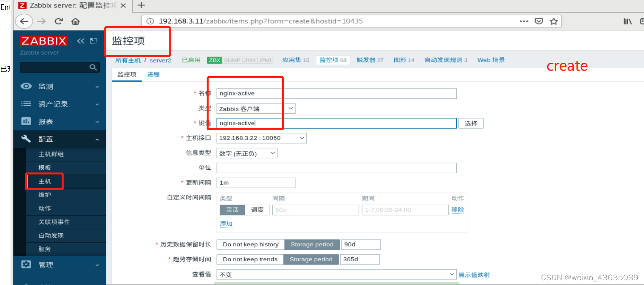Click the JMX availability badge

point(250,60)
